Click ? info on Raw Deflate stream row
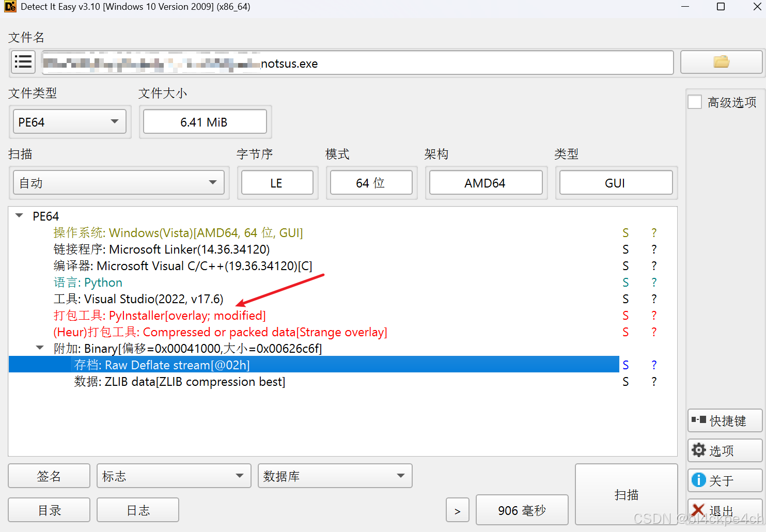Screen dimensions: 766x532 point(654,365)
